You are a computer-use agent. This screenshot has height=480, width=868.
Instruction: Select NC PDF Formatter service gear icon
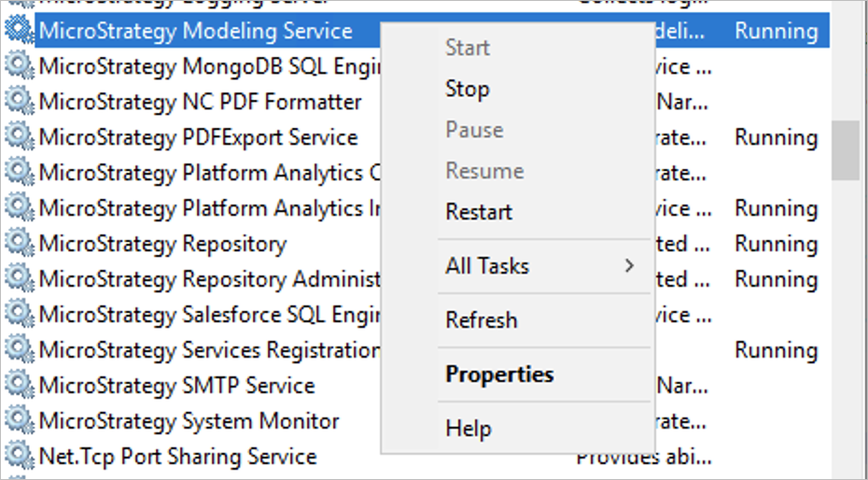click(19, 102)
